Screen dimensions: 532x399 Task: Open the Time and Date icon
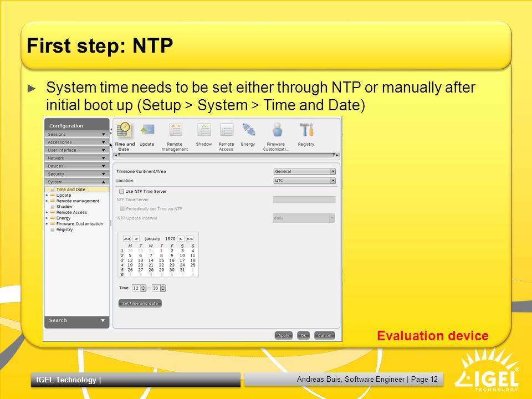pyautogui.click(x=124, y=136)
